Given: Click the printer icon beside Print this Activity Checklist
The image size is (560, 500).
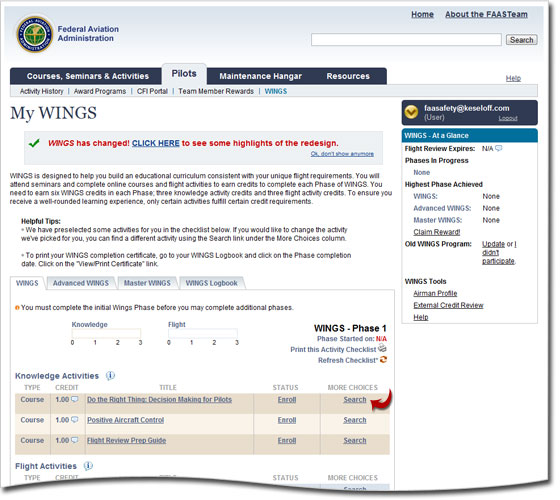Looking at the screenshot, I should pos(382,348).
